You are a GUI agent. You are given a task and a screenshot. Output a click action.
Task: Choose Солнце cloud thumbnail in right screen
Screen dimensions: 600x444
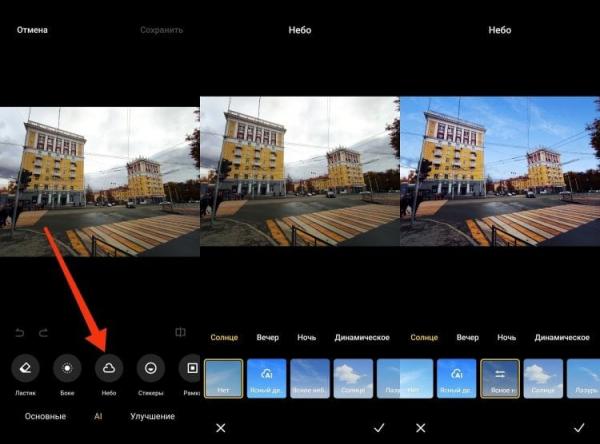tap(543, 379)
